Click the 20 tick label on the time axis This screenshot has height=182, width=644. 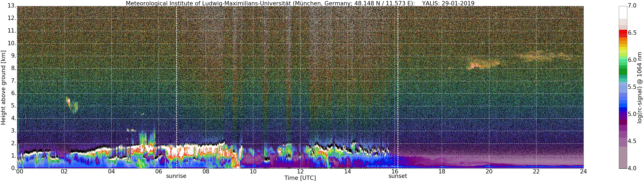(x=489, y=172)
